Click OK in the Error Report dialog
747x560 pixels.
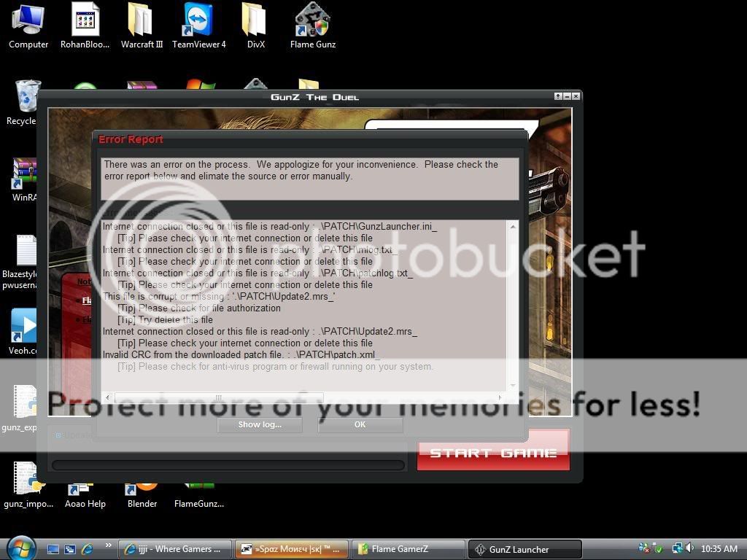[x=360, y=424]
